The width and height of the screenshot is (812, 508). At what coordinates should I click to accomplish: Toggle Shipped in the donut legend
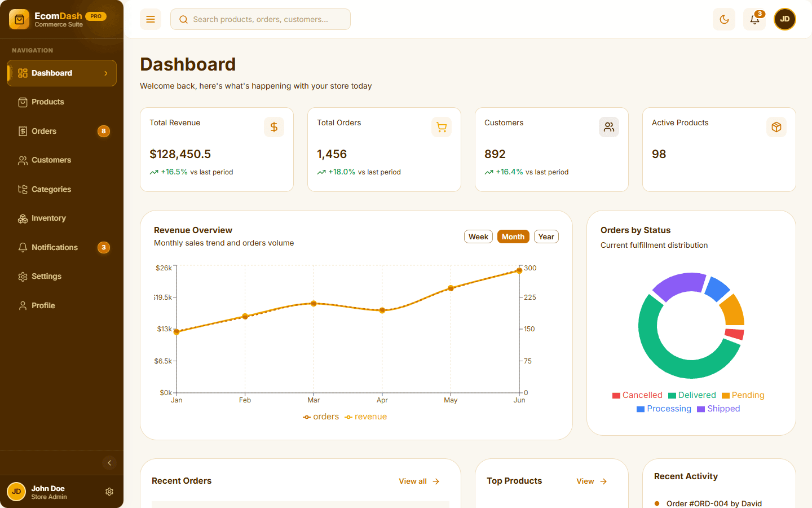tap(718, 409)
